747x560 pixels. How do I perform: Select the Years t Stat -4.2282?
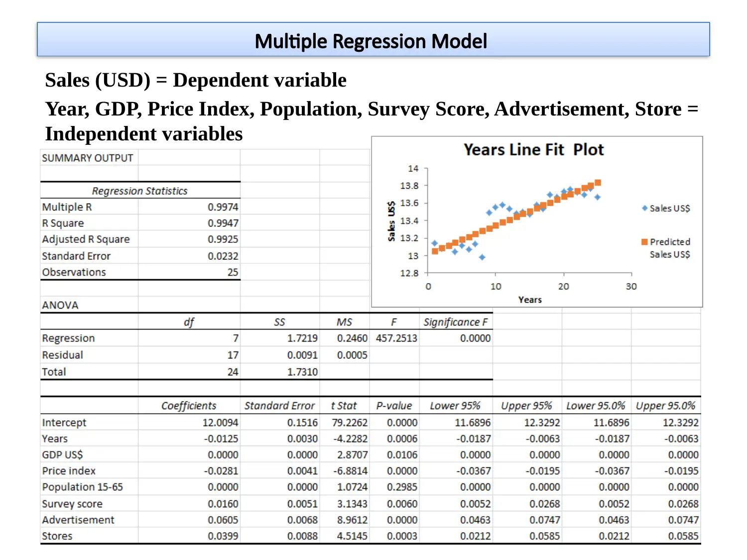point(350,439)
